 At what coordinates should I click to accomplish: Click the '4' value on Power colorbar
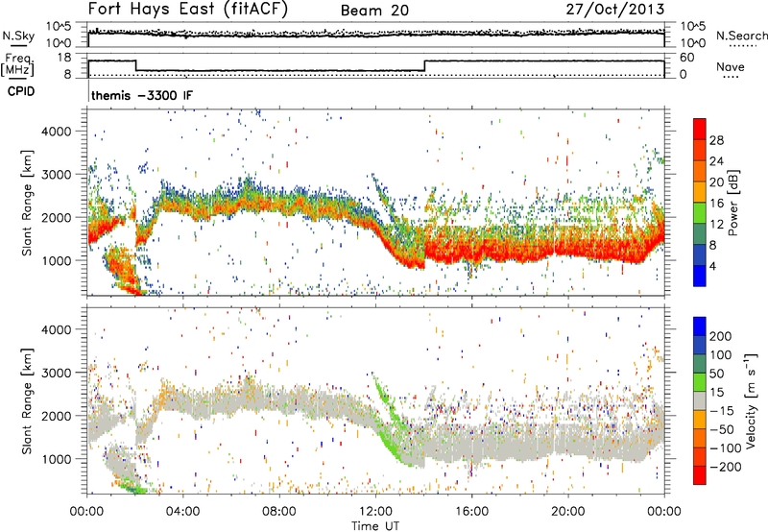coord(712,266)
